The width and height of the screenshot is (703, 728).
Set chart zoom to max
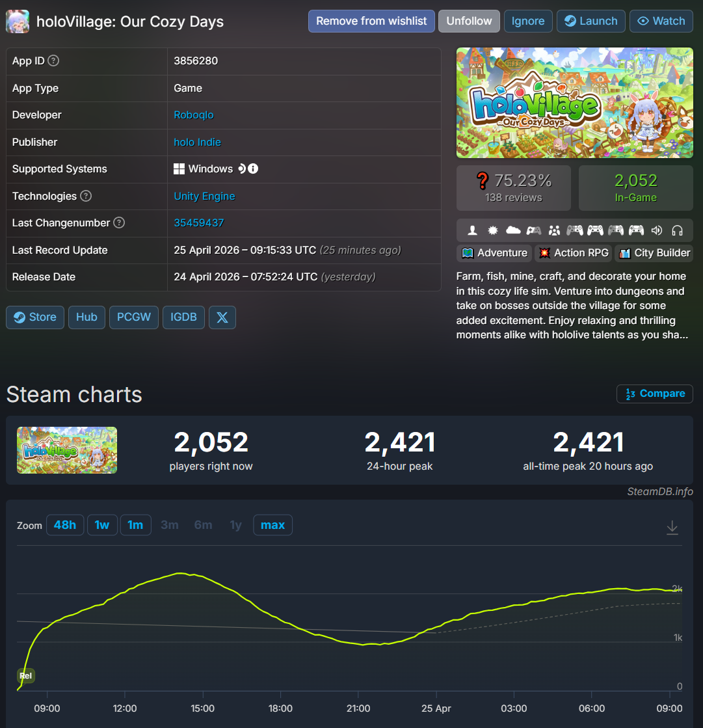[273, 525]
